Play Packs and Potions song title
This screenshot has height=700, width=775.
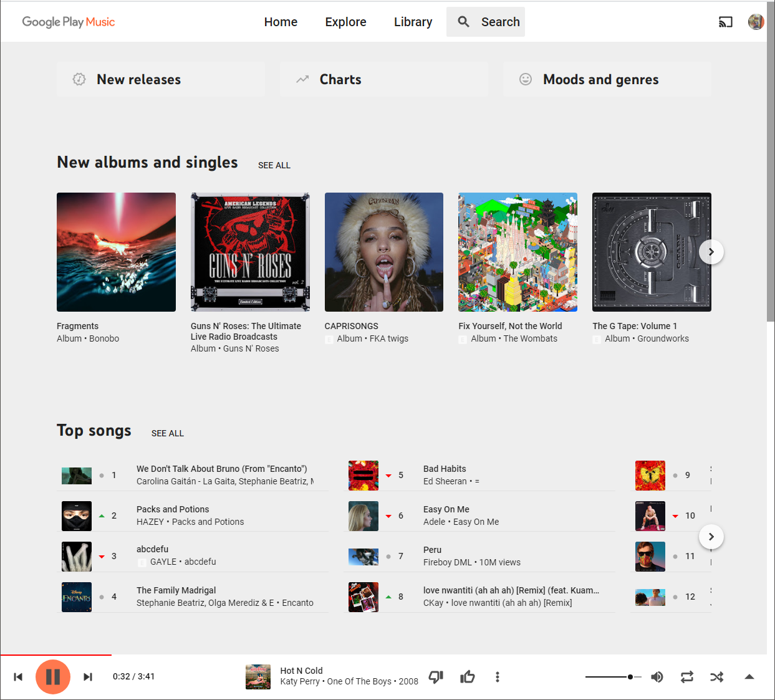(173, 509)
